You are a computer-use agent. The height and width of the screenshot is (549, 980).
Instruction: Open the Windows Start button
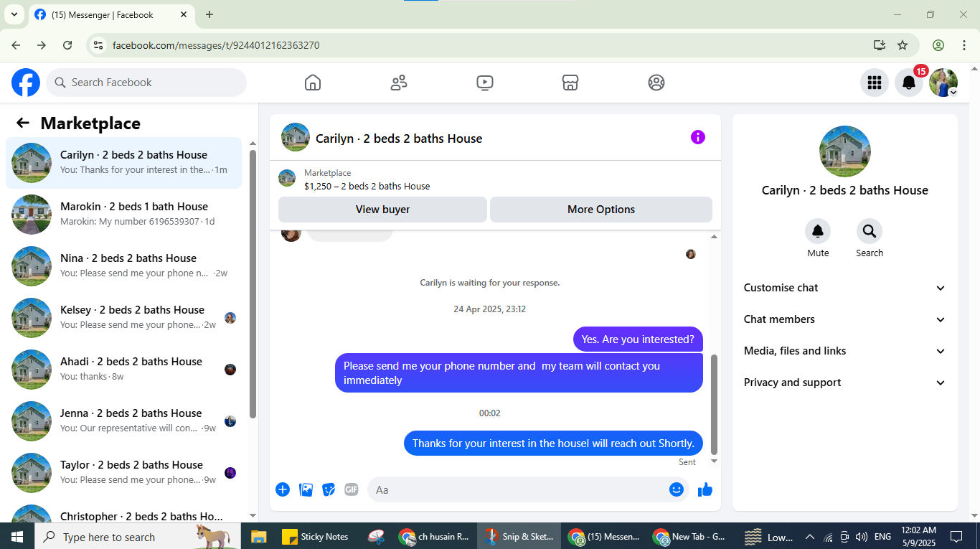pos(17,537)
